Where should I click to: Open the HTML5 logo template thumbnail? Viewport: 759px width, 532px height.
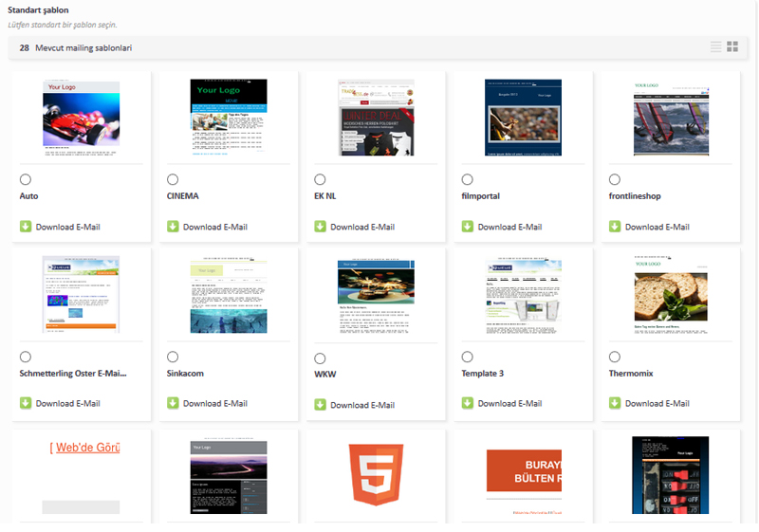376,474
